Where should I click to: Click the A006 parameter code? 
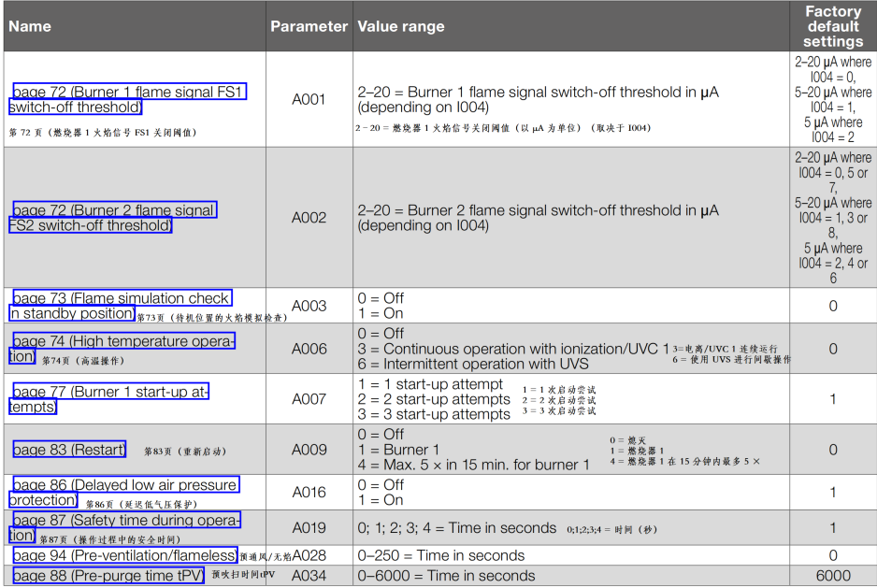click(x=309, y=349)
